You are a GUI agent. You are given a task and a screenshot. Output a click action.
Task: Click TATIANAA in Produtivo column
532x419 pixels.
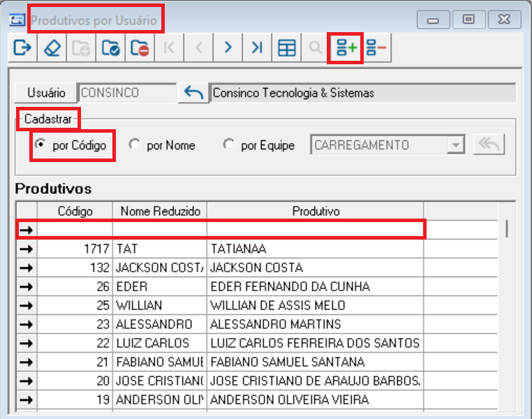pos(315,249)
